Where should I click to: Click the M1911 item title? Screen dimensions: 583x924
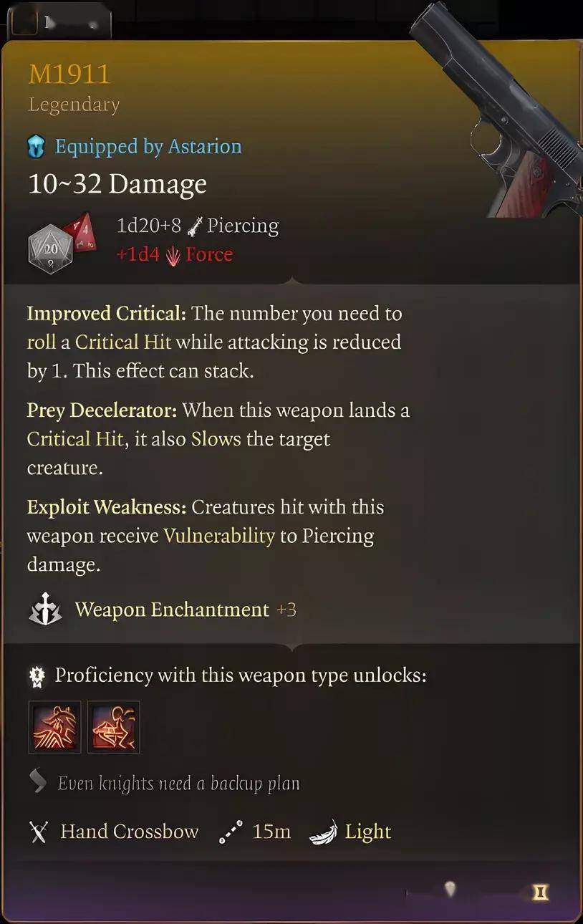coord(69,74)
